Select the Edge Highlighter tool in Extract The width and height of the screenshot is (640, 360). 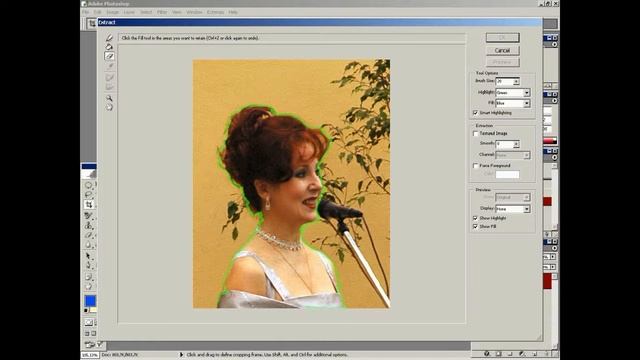tap(109, 38)
